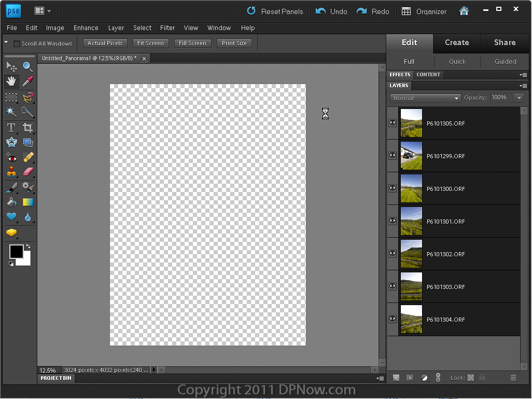The image size is (532, 399).
Task: Click the black foreground color swatch
Action: tap(16, 252)
